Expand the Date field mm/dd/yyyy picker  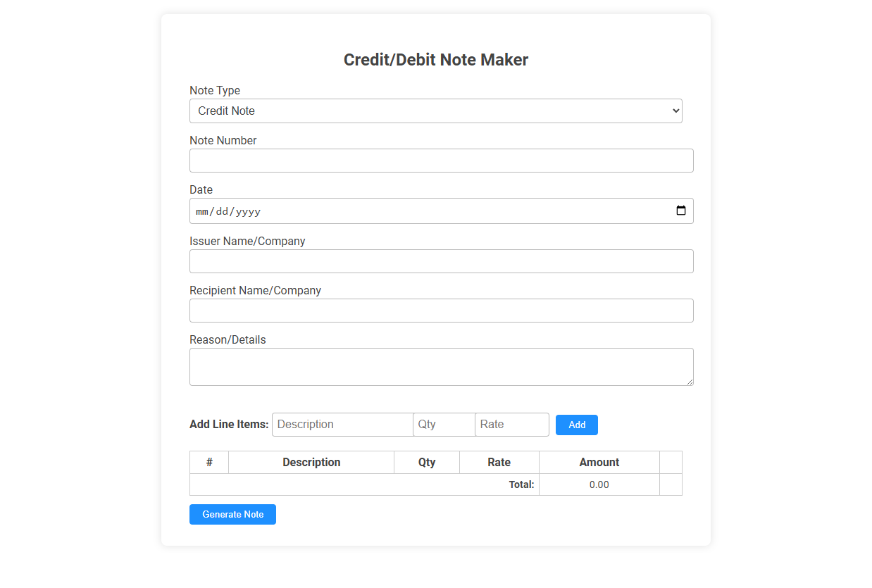pos(680,210)
